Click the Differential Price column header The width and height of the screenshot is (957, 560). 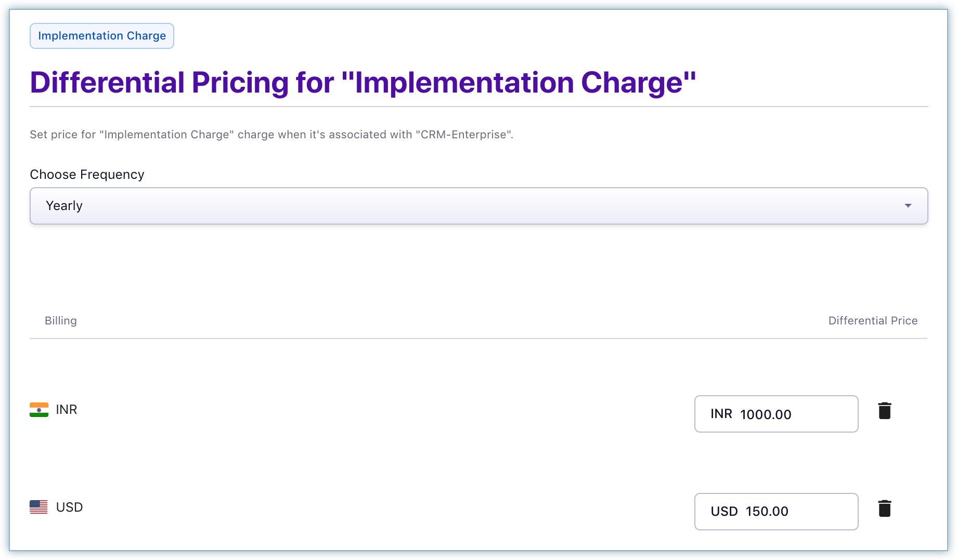[x=873, y=320]
